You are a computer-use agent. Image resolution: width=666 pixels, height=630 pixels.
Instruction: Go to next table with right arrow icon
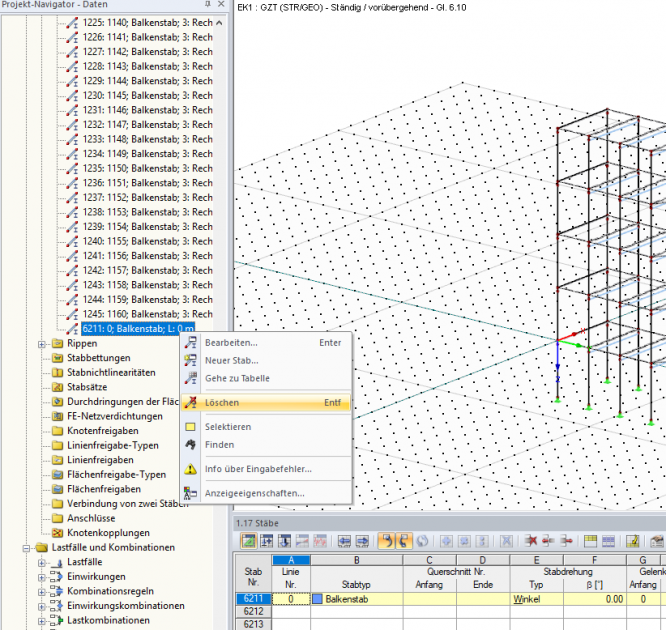click(362, 541)
